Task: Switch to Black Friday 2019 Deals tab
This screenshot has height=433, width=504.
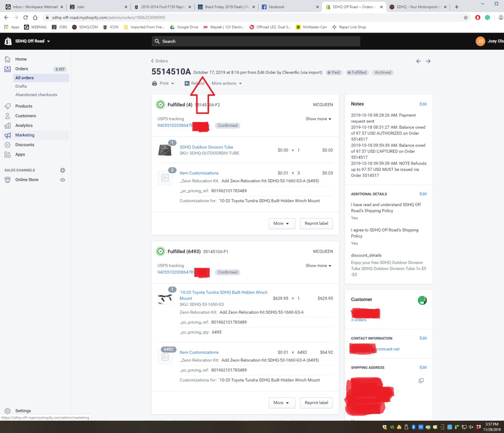Action: (226, 7)
